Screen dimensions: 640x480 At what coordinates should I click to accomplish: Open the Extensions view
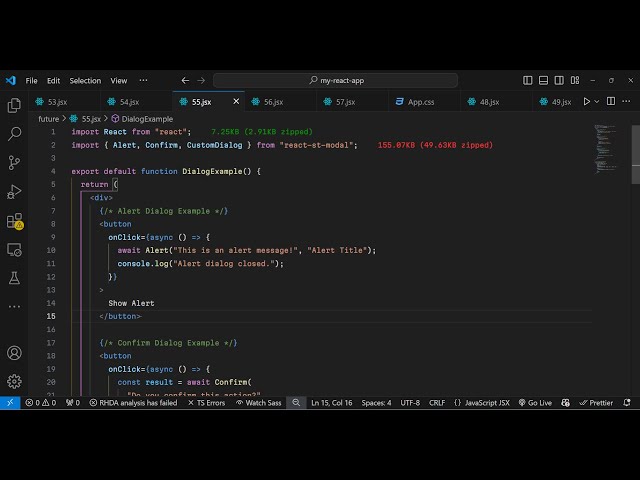(x=14, y=220)
